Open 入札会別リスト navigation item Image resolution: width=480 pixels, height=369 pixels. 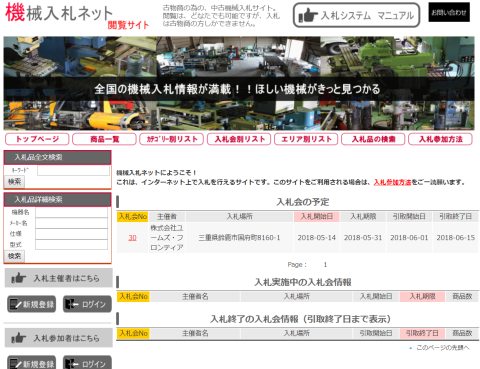[x=239, y=139]
